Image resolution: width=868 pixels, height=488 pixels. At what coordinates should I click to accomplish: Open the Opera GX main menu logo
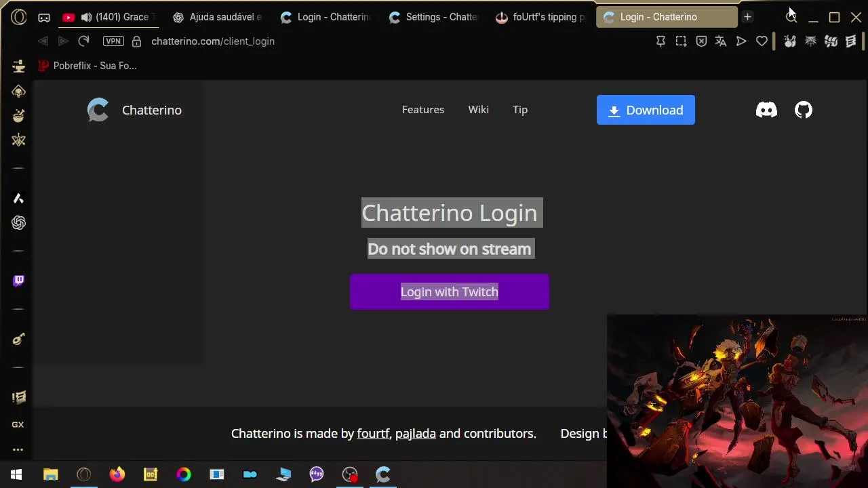[x=19, y=17]
